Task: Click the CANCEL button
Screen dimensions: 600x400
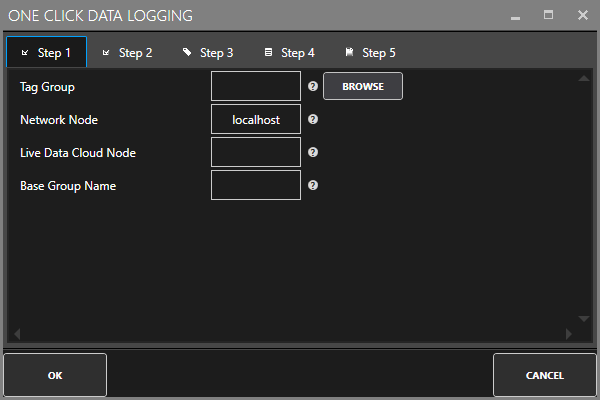Action: (x=545, y=376)
